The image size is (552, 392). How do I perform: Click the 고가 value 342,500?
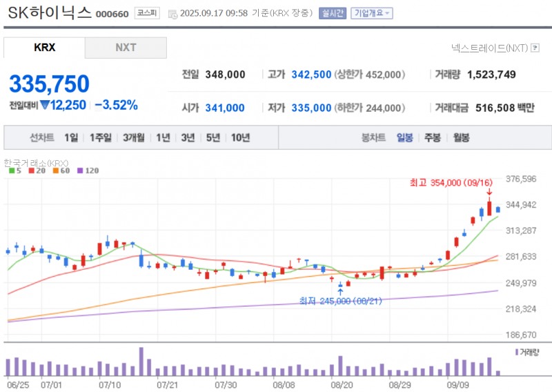[x=312, y=75]
